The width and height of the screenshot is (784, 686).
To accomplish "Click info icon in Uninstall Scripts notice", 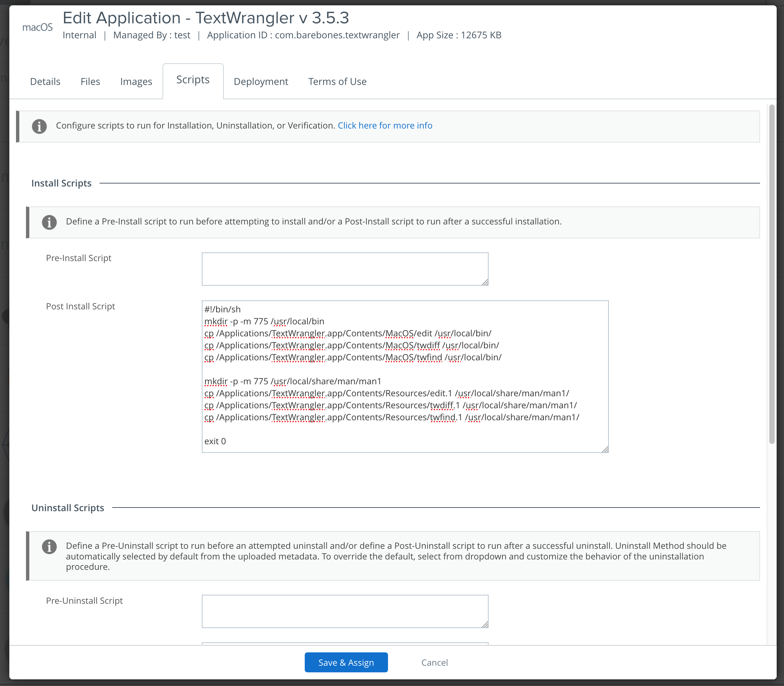I will [49, 547].
